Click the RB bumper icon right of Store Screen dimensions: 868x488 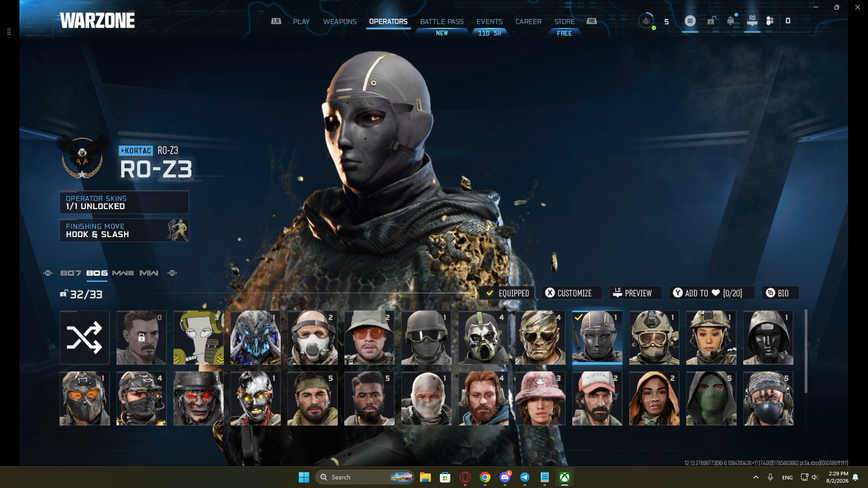pyautogui.click(x=591, y=21)
